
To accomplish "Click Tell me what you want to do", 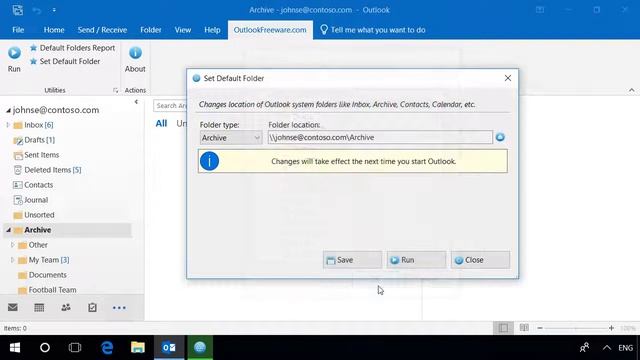I will [x=373, y=30].
